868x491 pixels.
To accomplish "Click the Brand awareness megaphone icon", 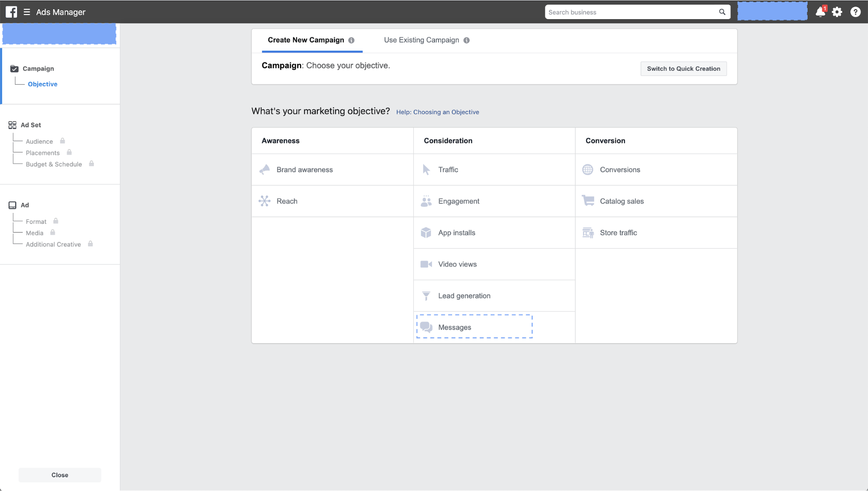I will click(264, 169).
